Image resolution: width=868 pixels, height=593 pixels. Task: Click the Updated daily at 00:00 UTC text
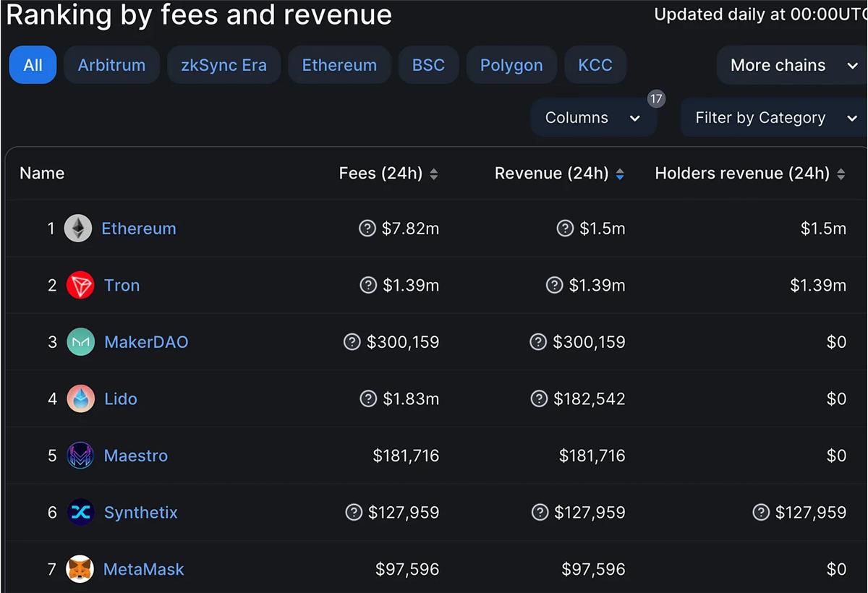pos(760,15)
